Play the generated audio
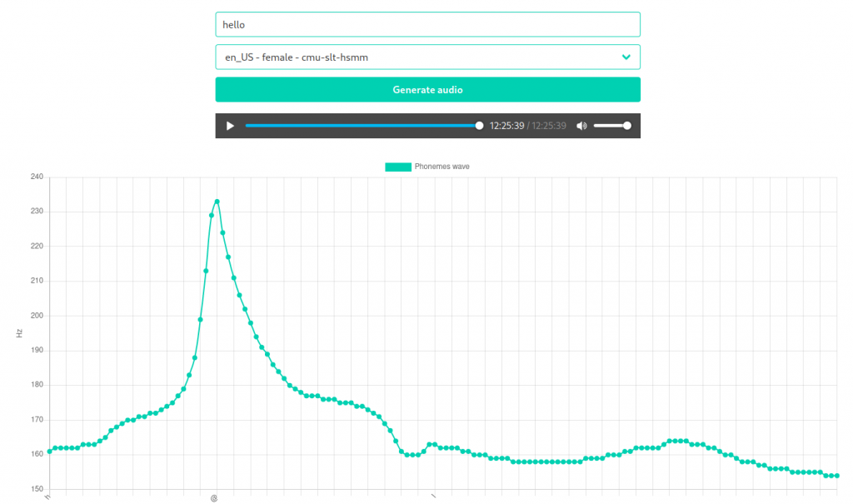This screenshot has width=853, height=504. [230, 126]
